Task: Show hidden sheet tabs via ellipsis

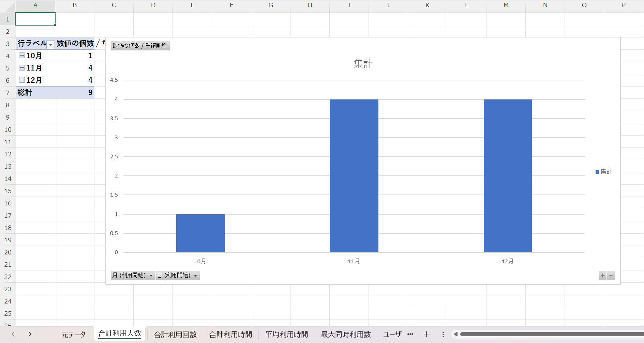Action: pos(410,334)
